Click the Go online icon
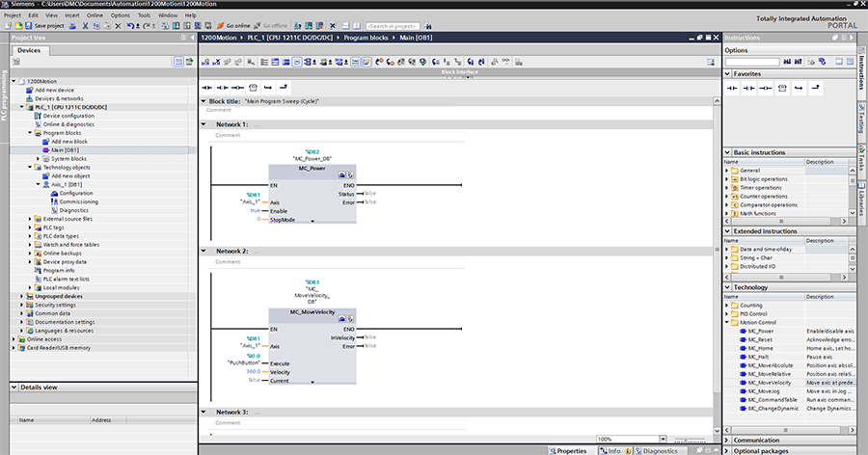 click(x=220, y=25)
